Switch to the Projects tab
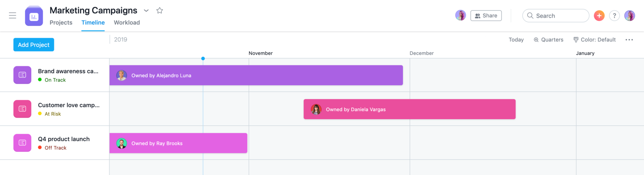 pos(61,22)
